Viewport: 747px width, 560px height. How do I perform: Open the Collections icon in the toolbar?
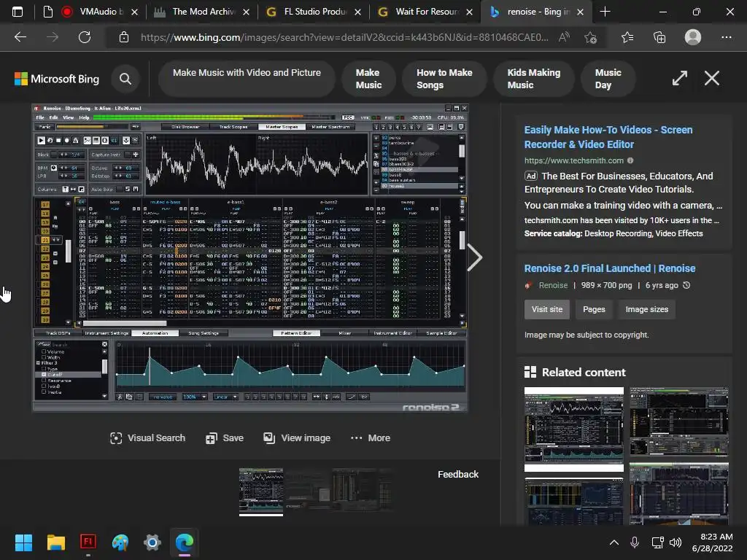coord(659,37)
